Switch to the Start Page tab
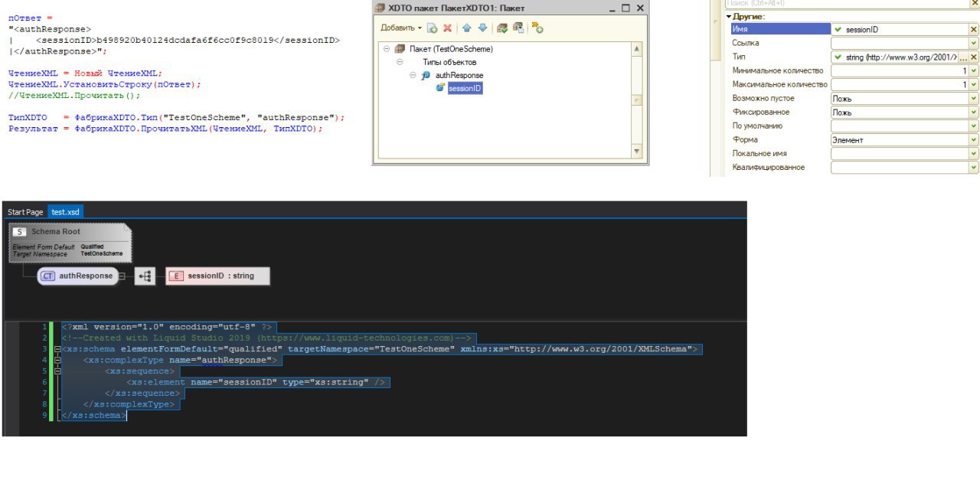980x480 pixels. [25, 212]
